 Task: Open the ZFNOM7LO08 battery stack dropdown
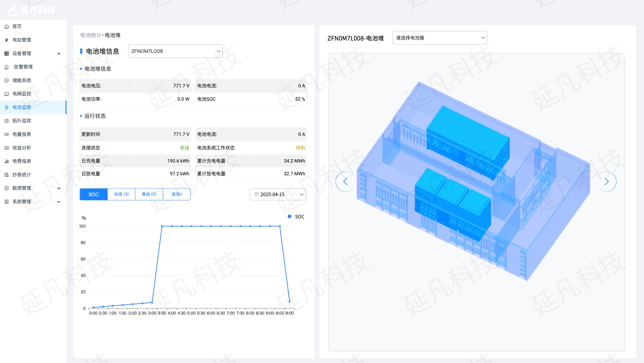[x=175, y=51]
